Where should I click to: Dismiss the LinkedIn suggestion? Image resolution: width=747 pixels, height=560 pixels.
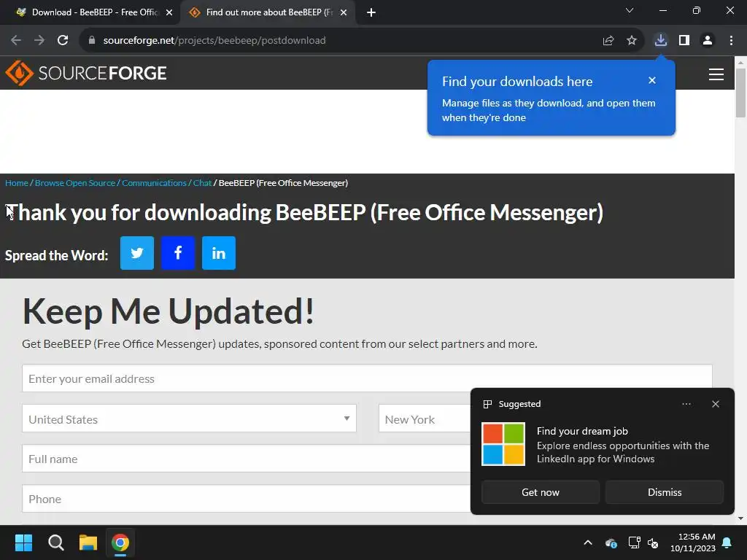[x=665, y=492]
